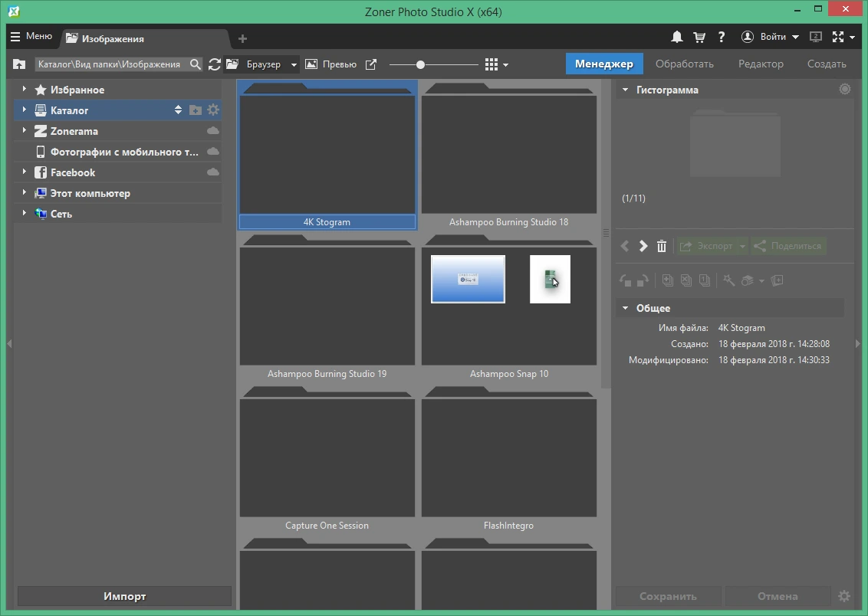Image resolution: width=868 pixels, height=616 pixels.
Task: Toggle full screen mode icon
Action: click(838, 37)
